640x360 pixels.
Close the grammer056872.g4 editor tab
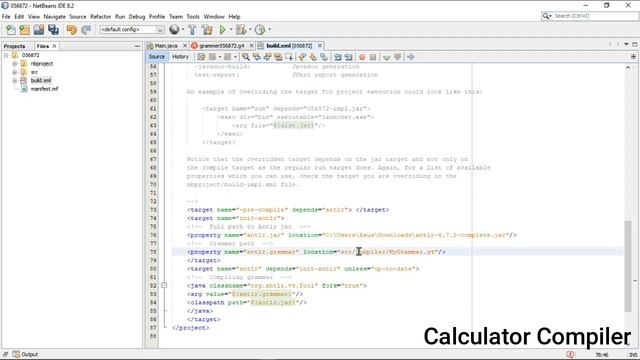(x=251, y=46)
